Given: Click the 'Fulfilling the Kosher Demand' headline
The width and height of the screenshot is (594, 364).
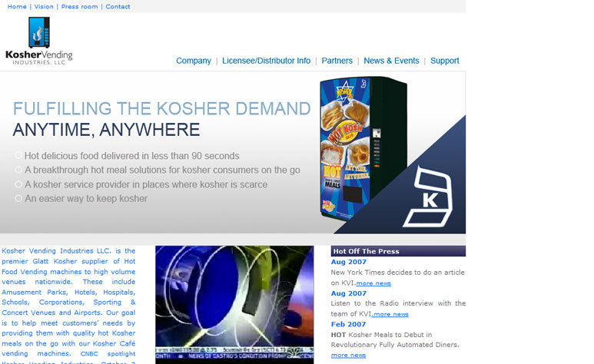Looking at the screenshot, I should 161,108.
